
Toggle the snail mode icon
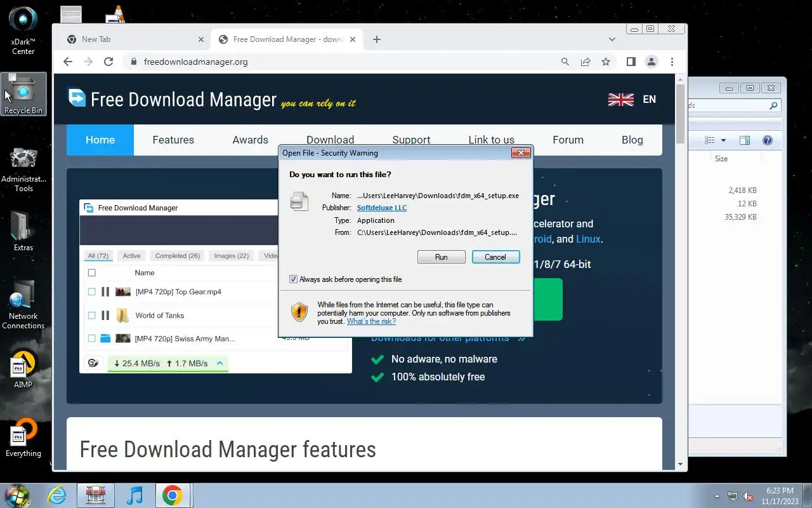click(94, 363)
